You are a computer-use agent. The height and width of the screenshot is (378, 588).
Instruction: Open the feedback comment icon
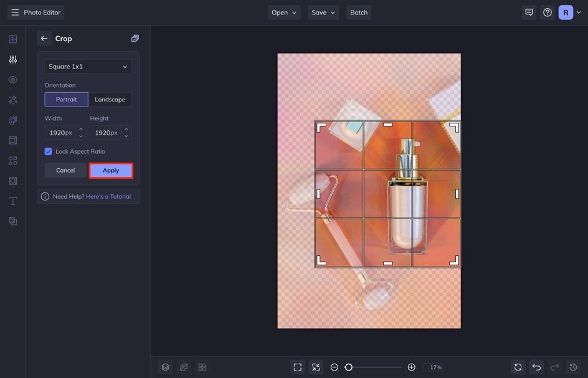(x=529, y=12)
